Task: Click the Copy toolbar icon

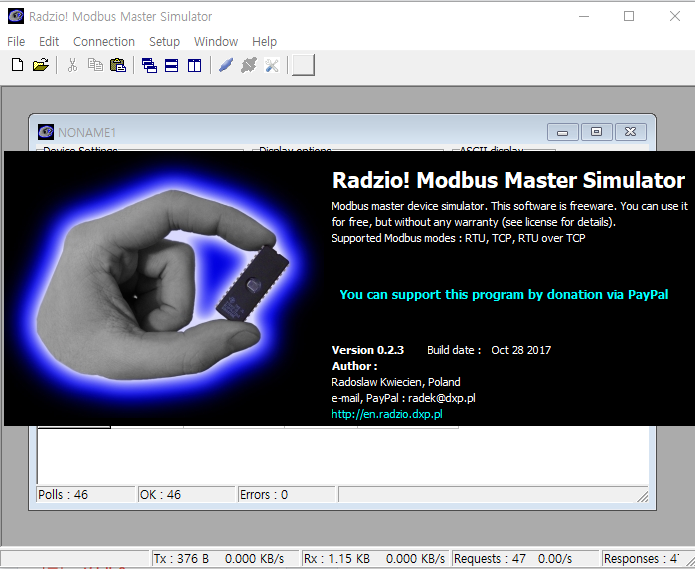Action: (95, 65)
